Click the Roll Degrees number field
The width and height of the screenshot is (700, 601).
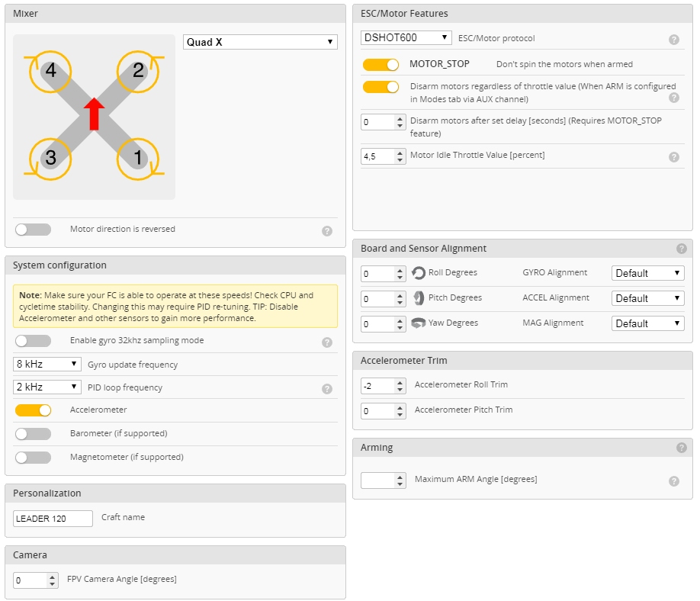384,274
